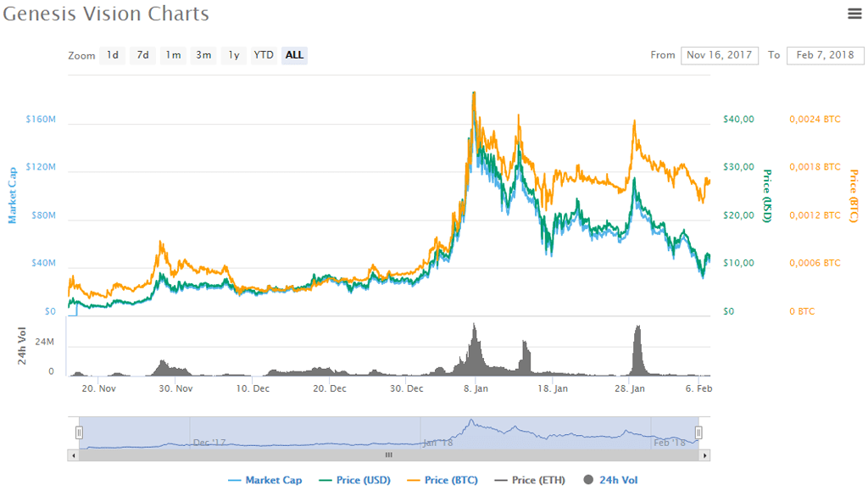Screen dimensions: 868x491
Task: Click the 30. Dec date axis label
Action: tap(406, 388)
